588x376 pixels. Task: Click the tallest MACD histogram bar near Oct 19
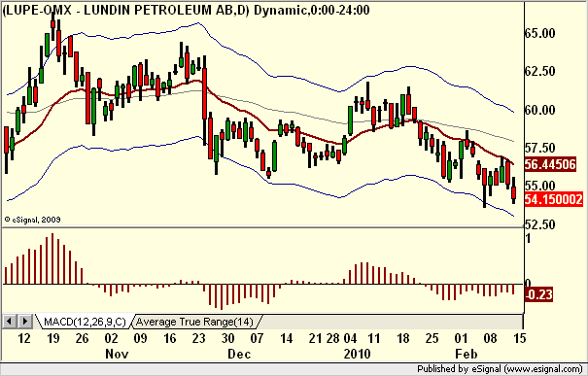pyautogui.click(x=52, y=258)
